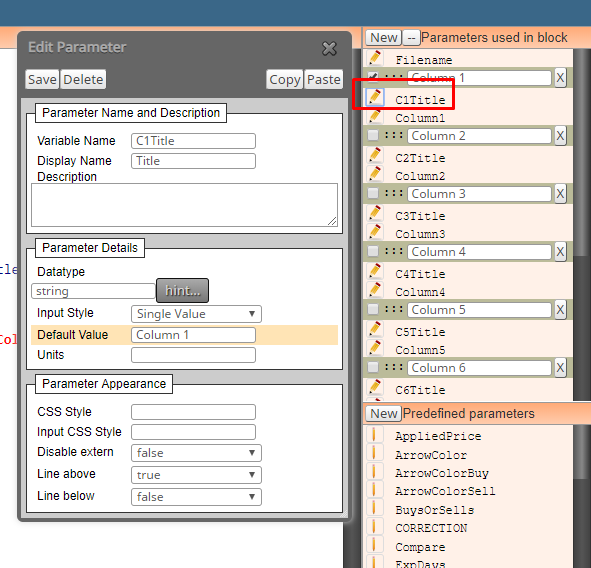Click New in Parameters used in block
Viewport: 591px width, 568px height.
pos(383,37)
